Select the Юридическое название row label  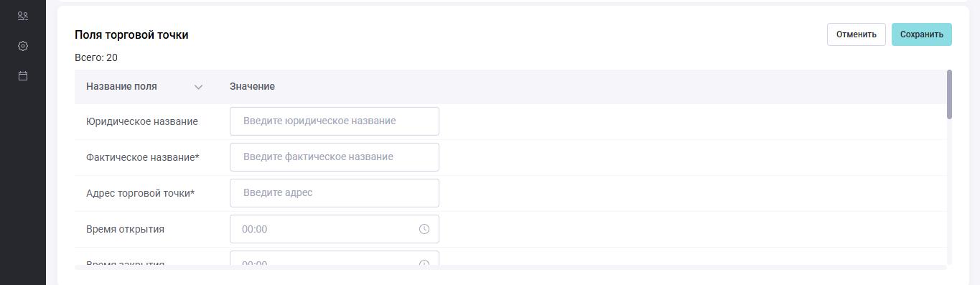pyautogui.click(x=142, y=121)
